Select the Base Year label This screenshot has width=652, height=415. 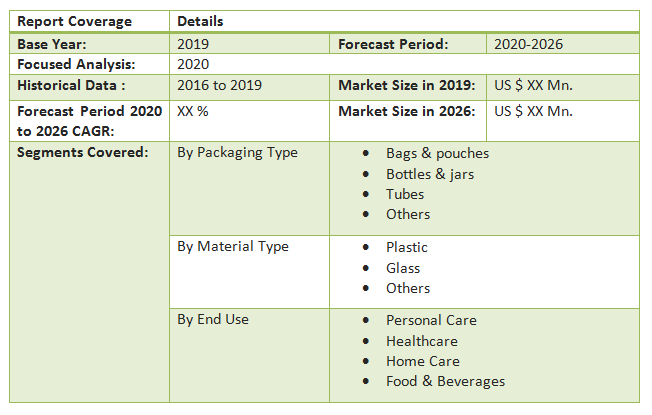click(52, 44)
